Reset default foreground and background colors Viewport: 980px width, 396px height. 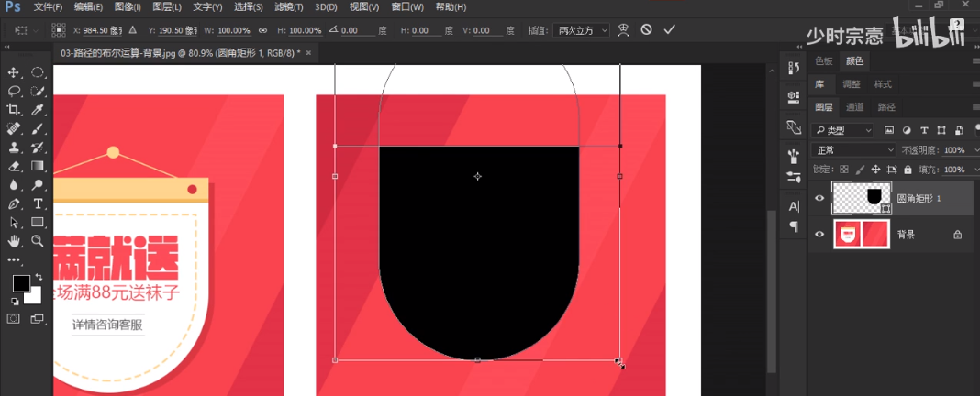click(15, 301)
